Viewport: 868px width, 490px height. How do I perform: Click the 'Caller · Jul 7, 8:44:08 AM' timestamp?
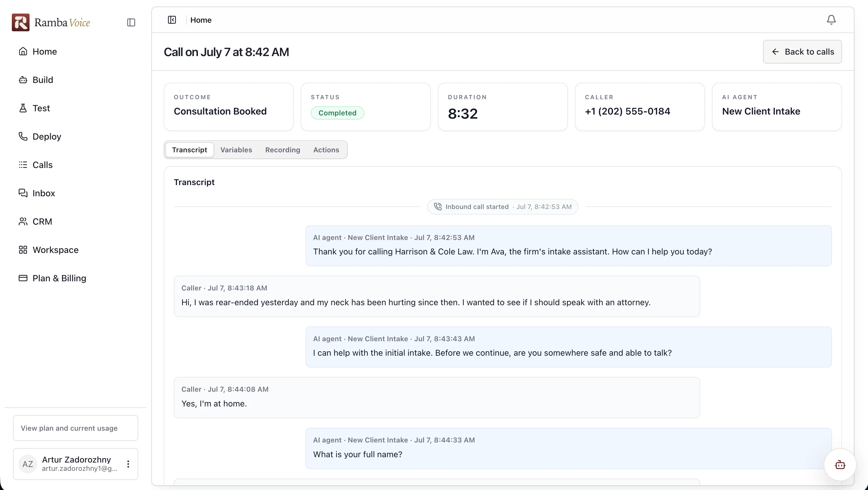225,389
